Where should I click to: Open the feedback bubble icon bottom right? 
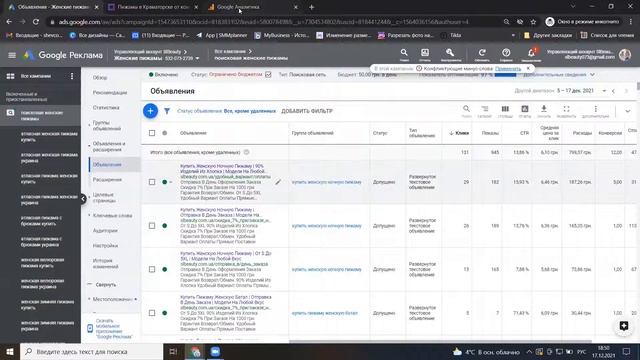point(623,326)
